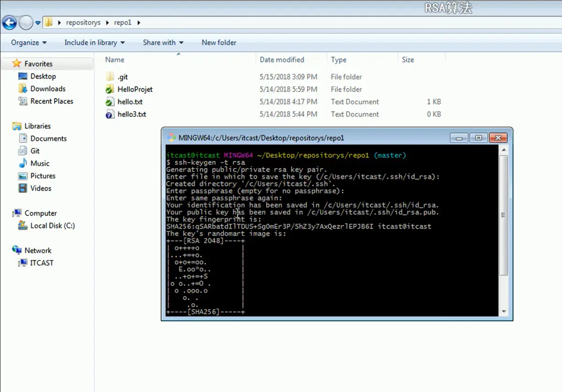The height and width of the screenshot is (392, 562).
Task: Select the HelloProjet folder icon
Action: point(110,89)
